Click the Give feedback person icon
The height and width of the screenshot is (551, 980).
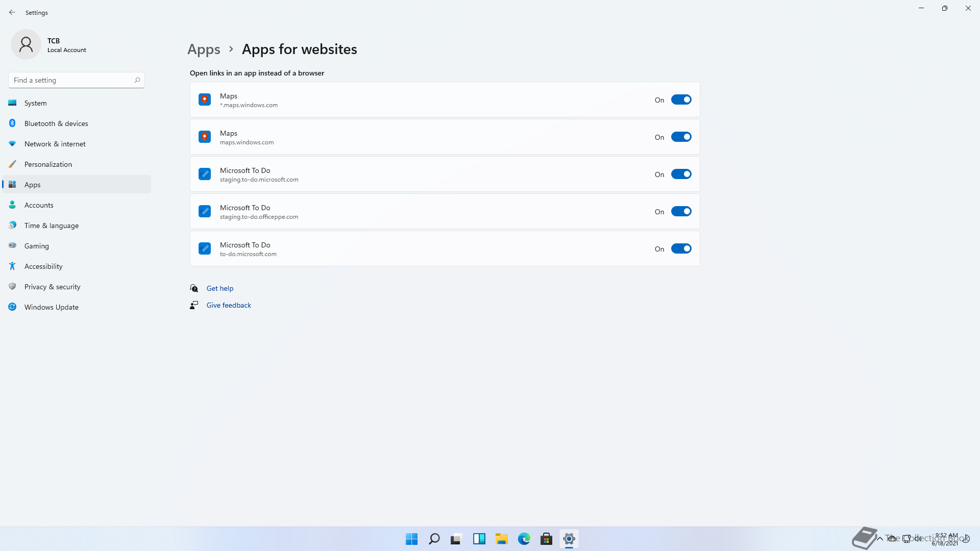pyautogui.click(x=194, y=305)
